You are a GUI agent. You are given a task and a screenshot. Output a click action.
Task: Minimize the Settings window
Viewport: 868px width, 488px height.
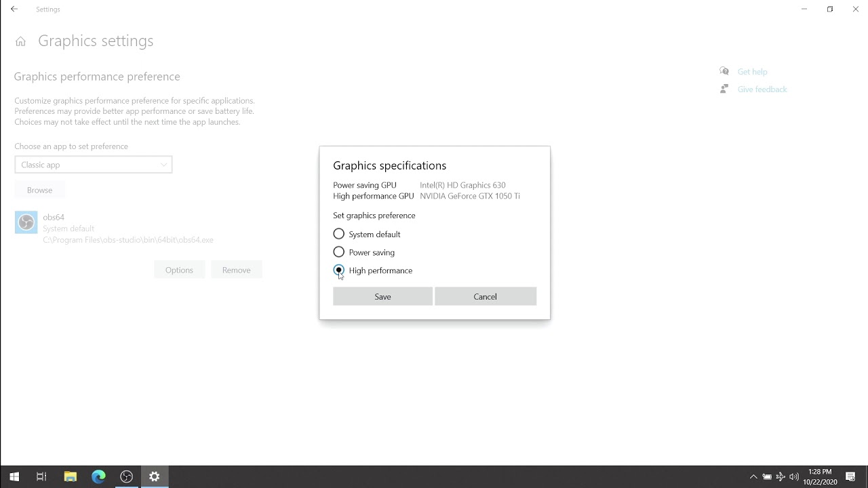tap(804, 9)
